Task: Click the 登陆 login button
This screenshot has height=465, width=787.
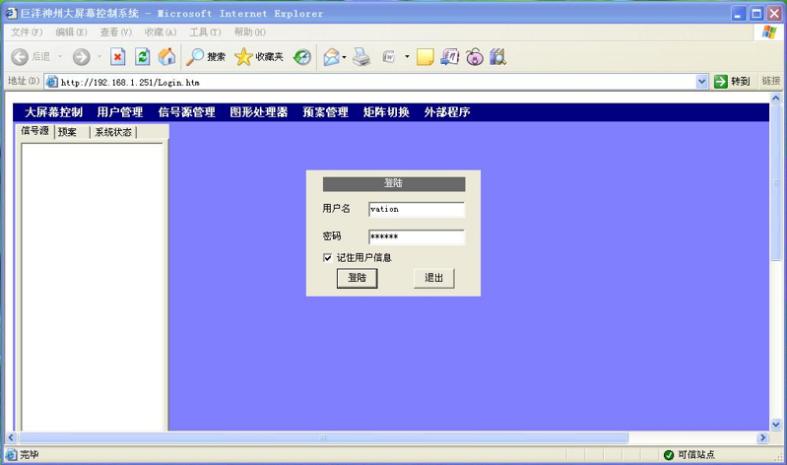Action: pyautogui.click(x=357, y=278)
